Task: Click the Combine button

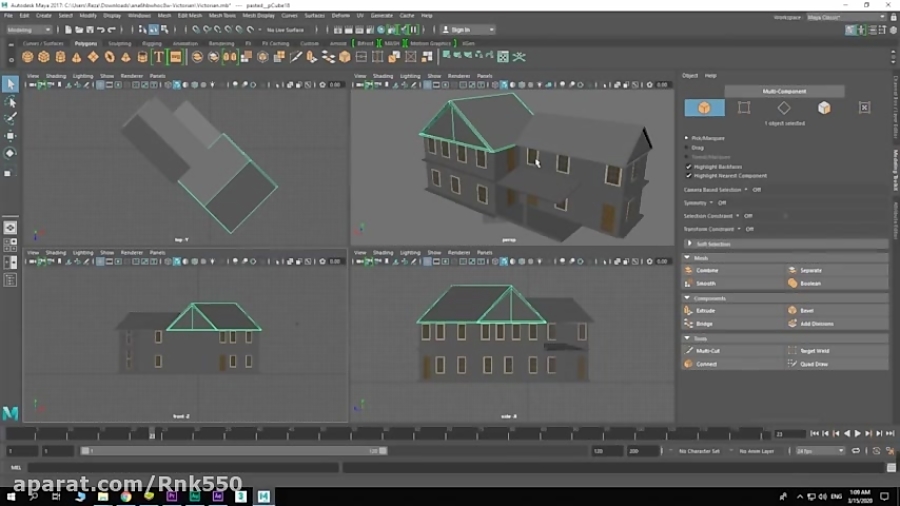Action: (x=707, y=270)
